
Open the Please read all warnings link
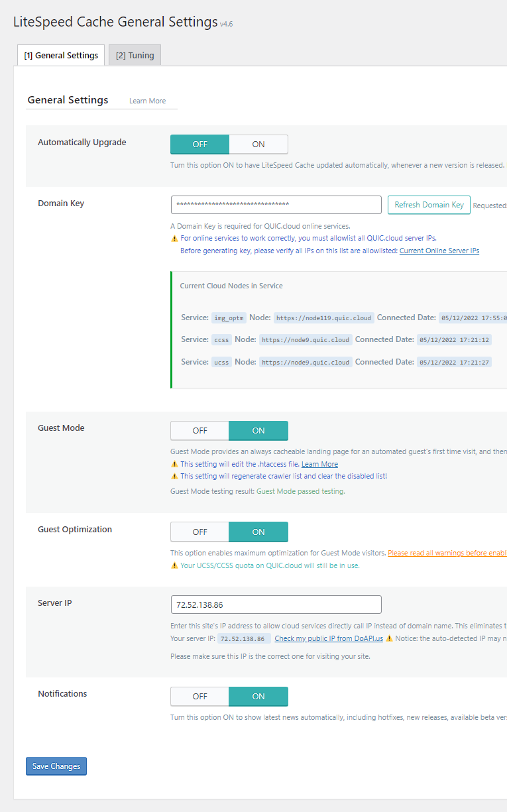447,553
